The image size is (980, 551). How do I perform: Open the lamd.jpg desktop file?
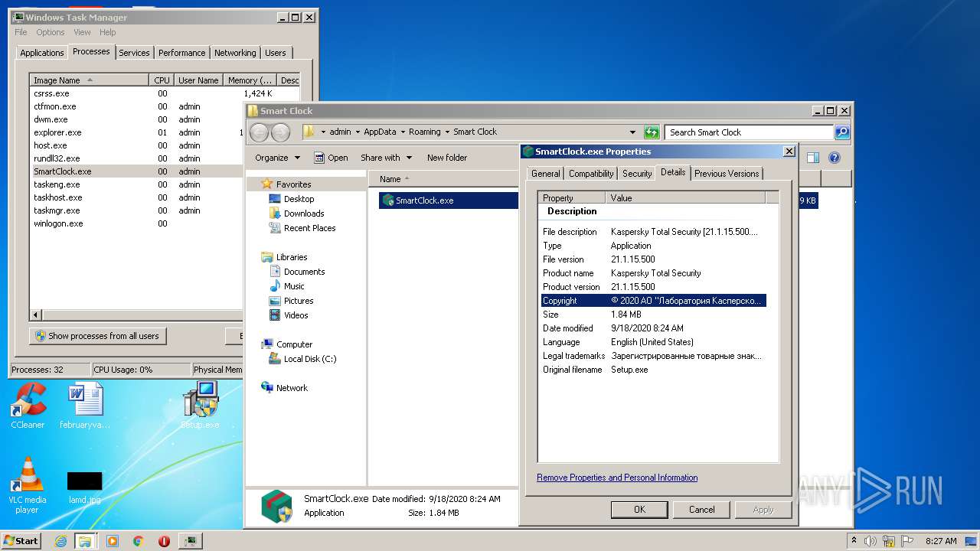point(84,487)
